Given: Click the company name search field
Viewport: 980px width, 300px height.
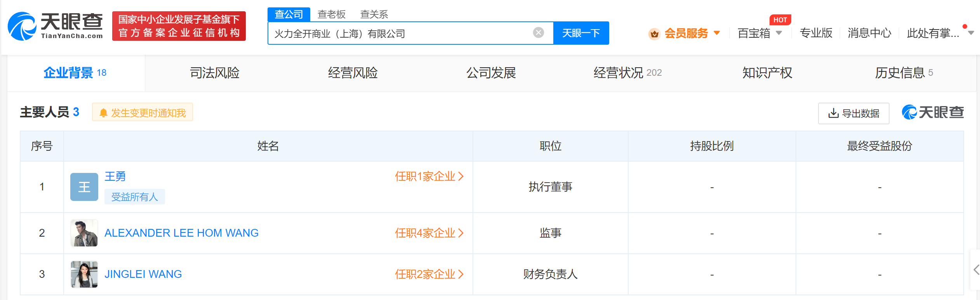Looking at the screenshot, I should (400, 34).
